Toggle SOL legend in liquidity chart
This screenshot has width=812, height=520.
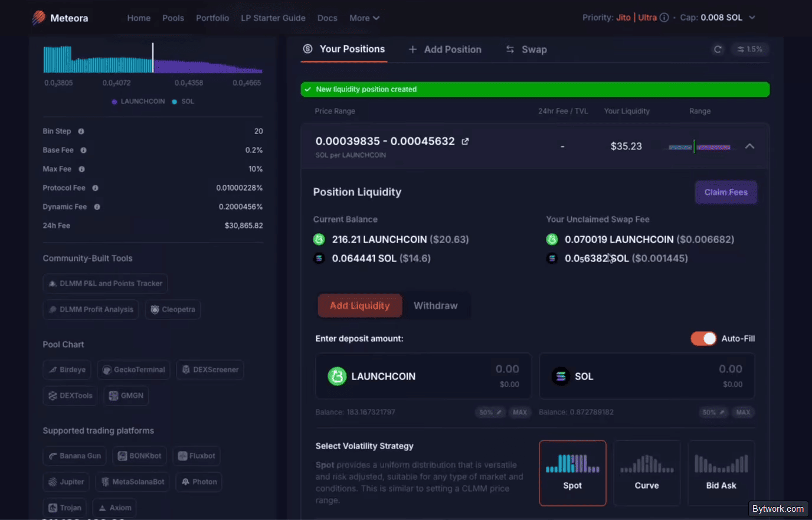183,102
